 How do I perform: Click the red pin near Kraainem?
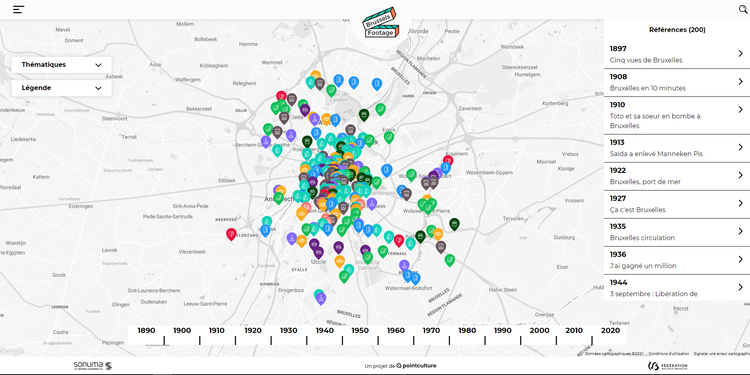coord(448,161)
